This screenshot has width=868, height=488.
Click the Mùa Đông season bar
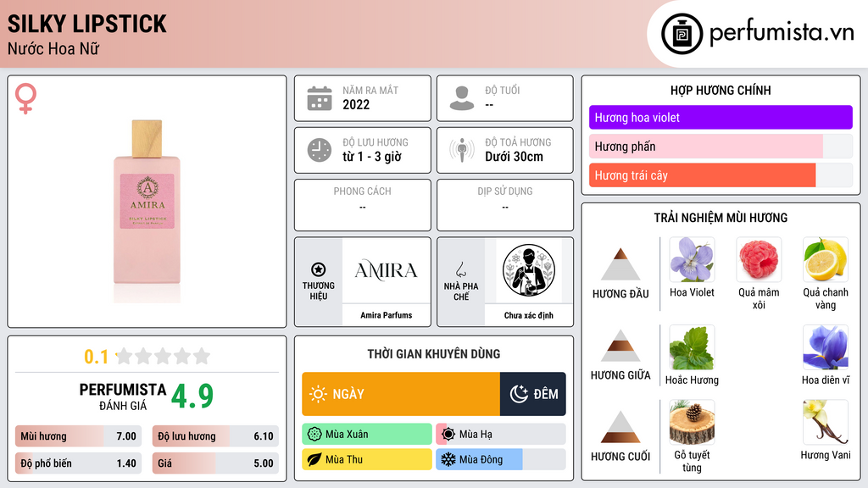coord(501,459)
